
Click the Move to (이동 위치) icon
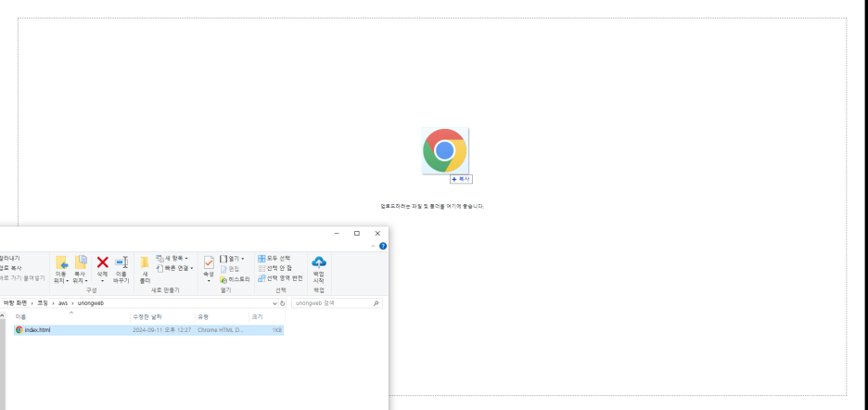tap(61, 263)
